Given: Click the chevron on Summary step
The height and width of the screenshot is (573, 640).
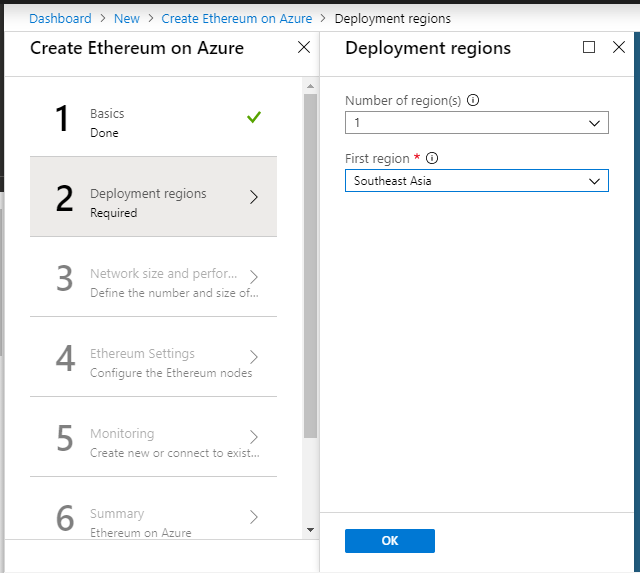Looking at the screenshot, I should pos(254,517).
